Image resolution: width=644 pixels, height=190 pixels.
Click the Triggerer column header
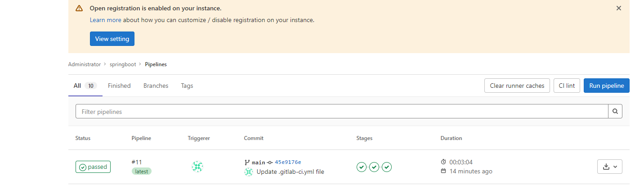199,138
